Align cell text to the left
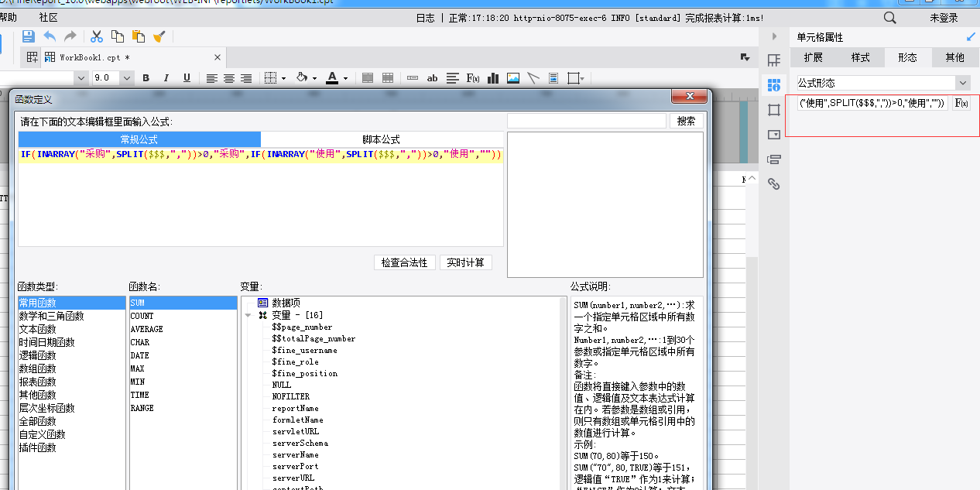 (212, 78)
